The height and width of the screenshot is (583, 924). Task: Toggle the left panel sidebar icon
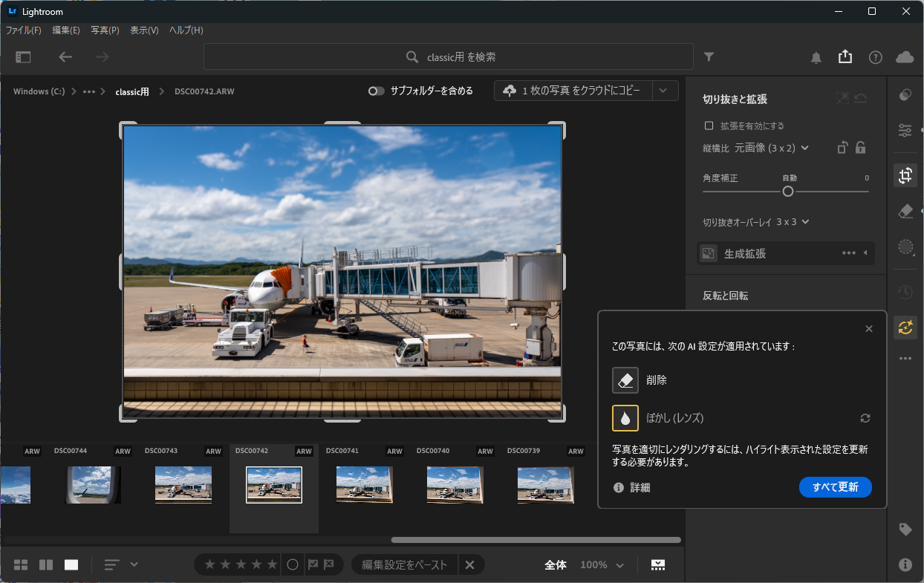24,57
